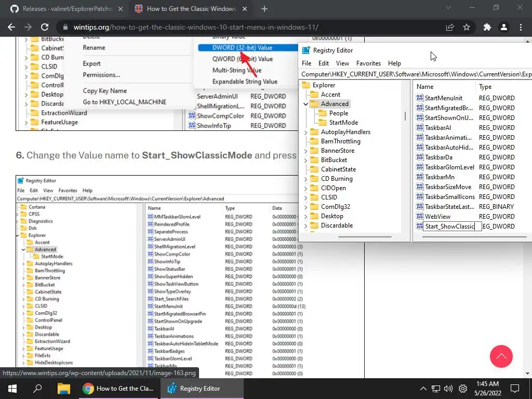Open View menu in Registry Editor window
This screenshot has height=399, width=532.
pos(342,63)
